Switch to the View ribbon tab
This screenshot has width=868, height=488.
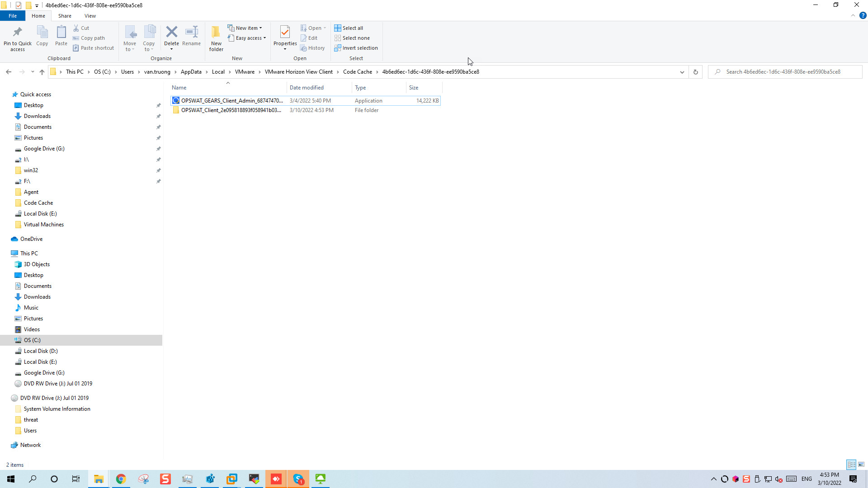90,16
